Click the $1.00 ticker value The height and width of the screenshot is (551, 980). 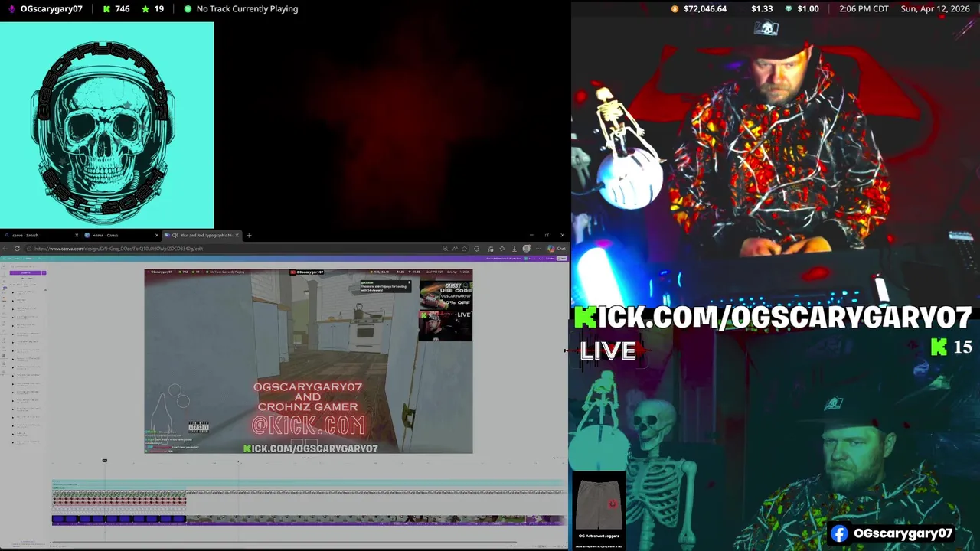802,9
